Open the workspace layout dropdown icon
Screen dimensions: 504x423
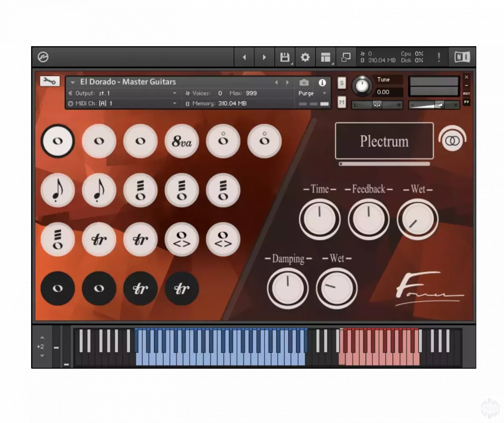(326, 57)
